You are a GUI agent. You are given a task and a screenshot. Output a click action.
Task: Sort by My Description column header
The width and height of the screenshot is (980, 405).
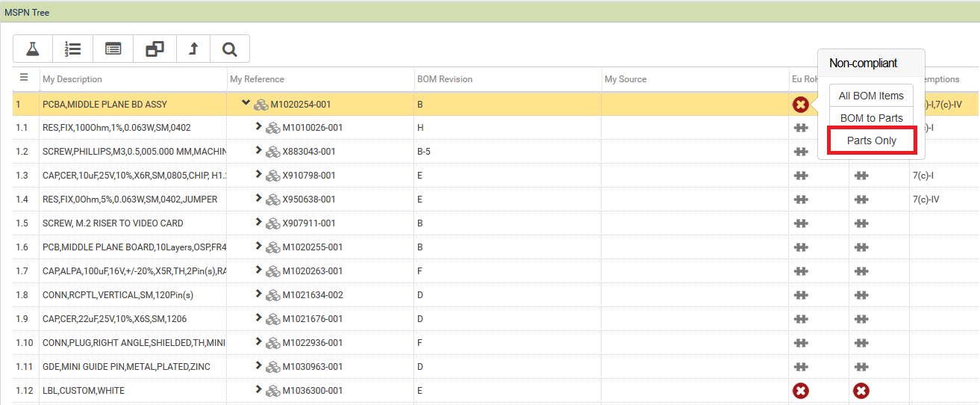click(72, 79)
